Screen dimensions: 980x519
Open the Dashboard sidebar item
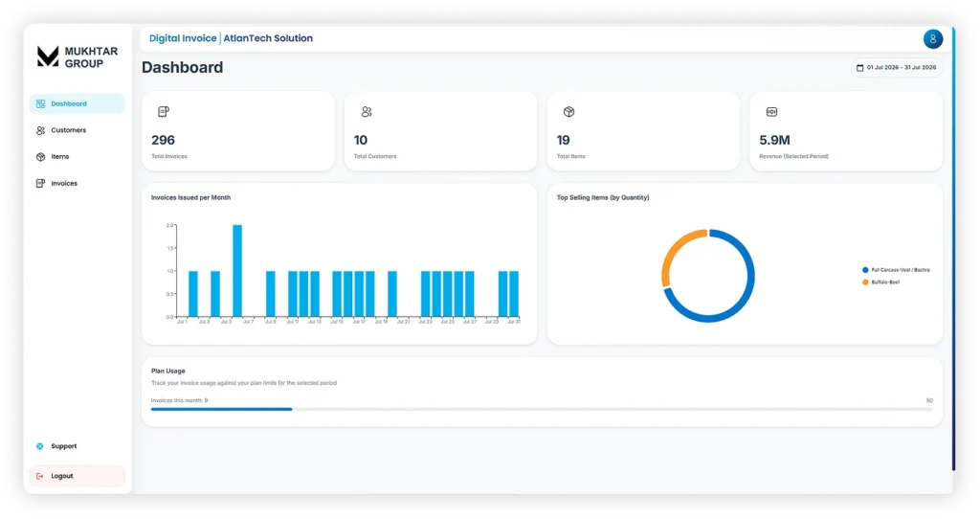click(77, 103)
